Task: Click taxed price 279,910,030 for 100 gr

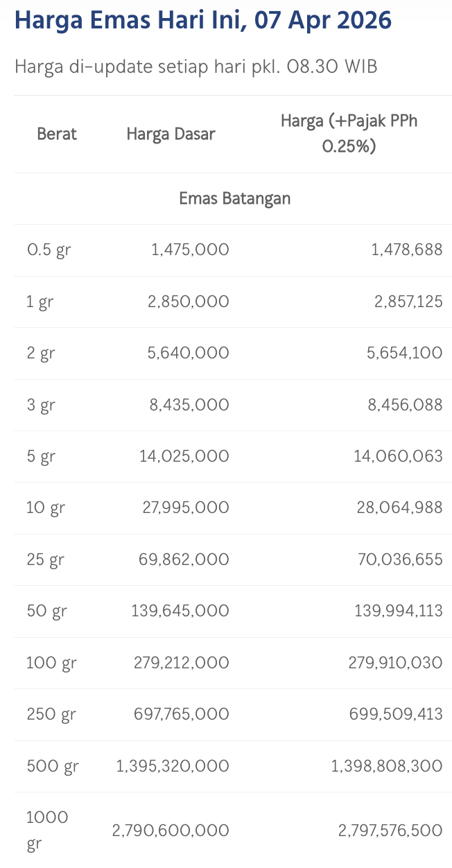Action: coord(395,663)
